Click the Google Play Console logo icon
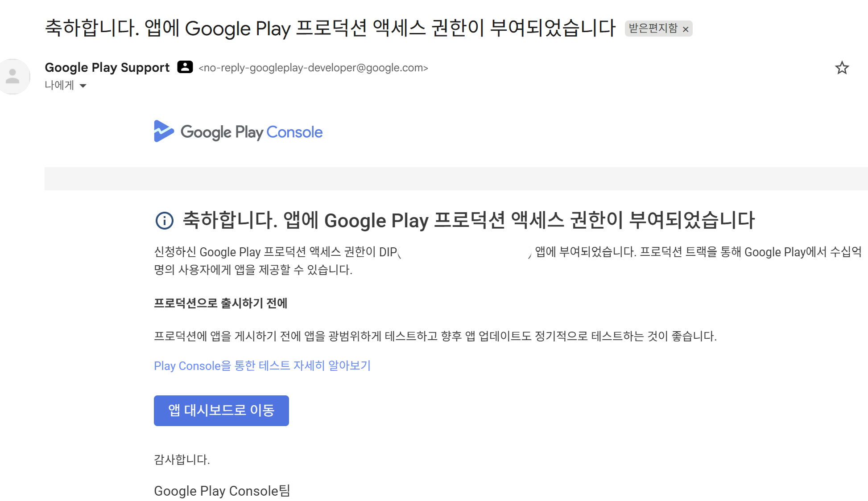Screen dimensions: 868x501 click(x=163, y=131)
